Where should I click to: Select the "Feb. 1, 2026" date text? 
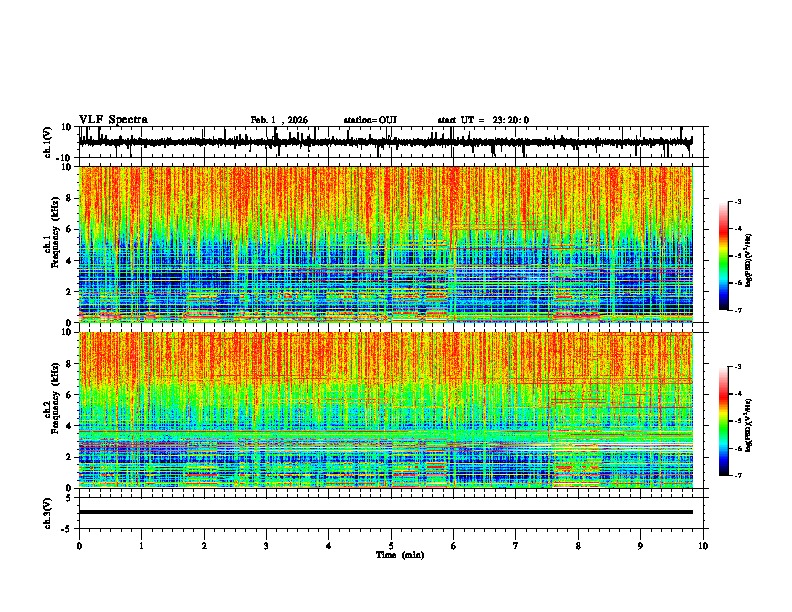[x=279, y=120]
